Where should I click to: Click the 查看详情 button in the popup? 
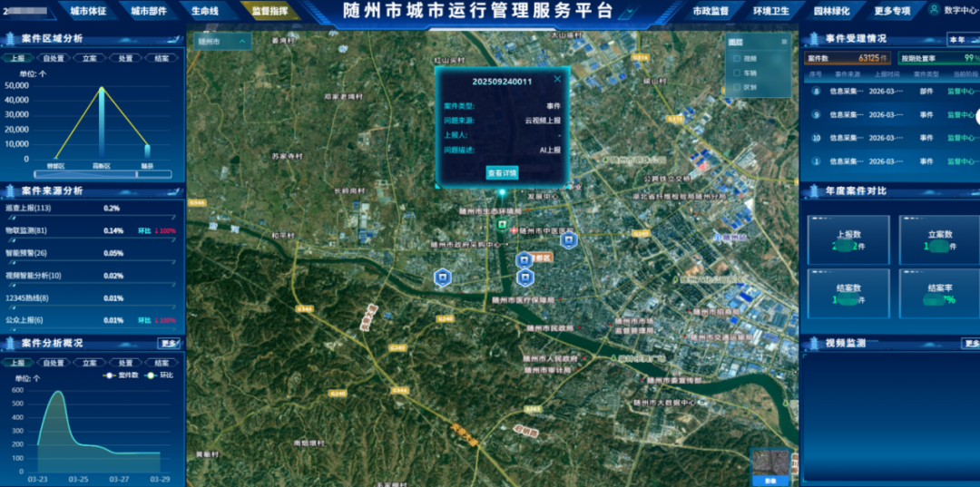(x=503, y=173)
